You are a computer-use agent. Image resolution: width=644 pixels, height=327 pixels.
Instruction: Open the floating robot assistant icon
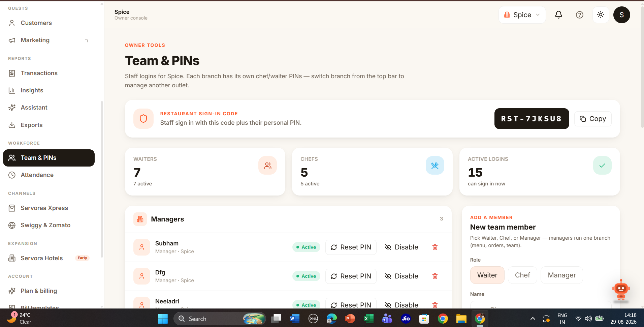click(621, 290)
